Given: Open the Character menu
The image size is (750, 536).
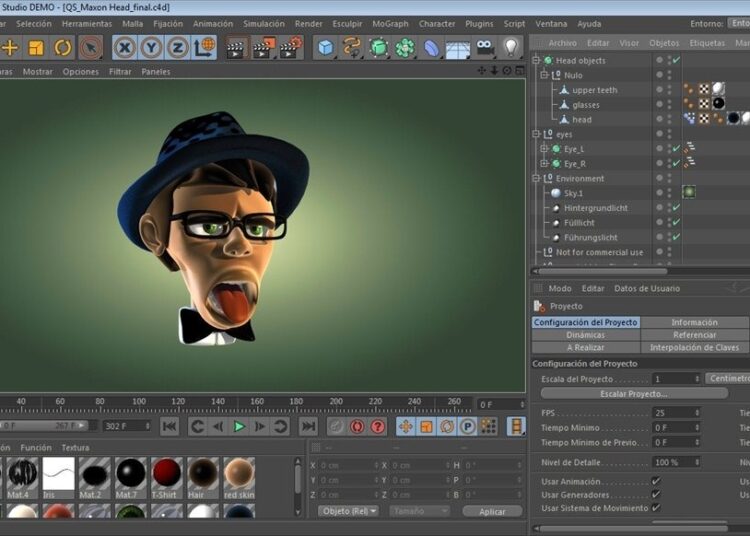Looking at the screenshot, I should click(x=437, y=24).
